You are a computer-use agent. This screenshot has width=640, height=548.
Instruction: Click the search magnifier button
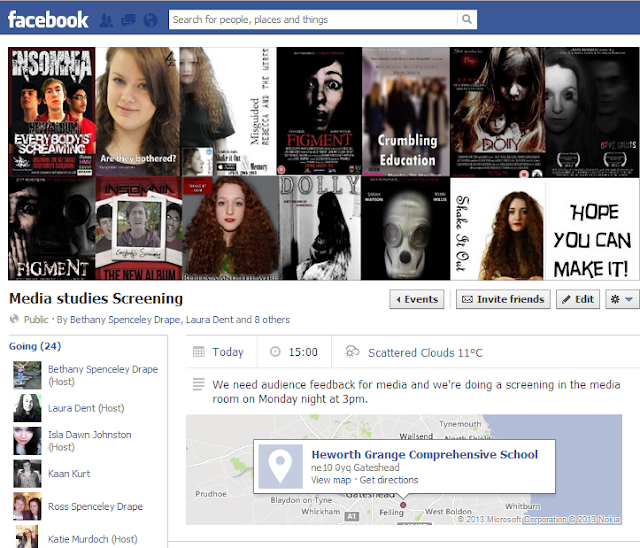point(467,19)
